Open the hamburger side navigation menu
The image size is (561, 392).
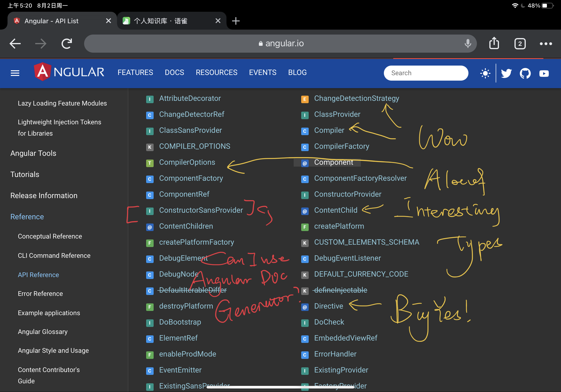click(x=15, y=73)
